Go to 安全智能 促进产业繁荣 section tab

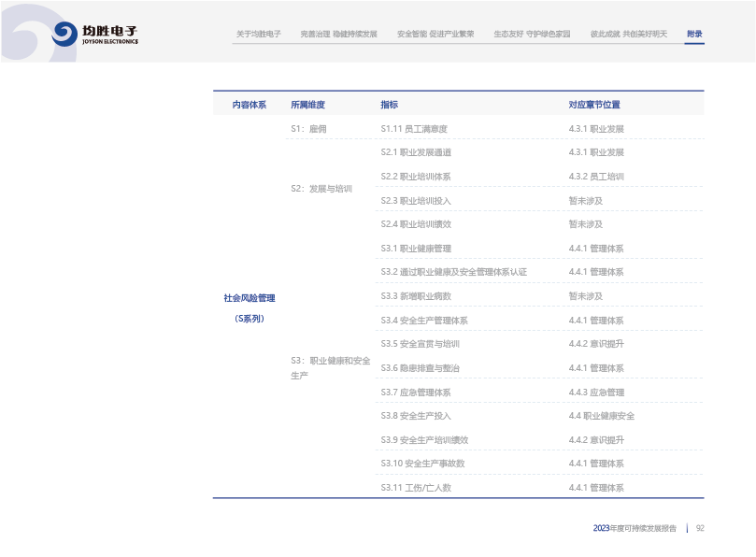(x=435, y=34)
